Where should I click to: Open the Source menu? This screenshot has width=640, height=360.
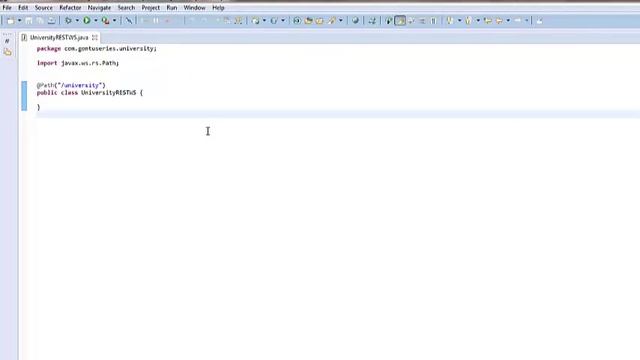[x=44, y=8]
